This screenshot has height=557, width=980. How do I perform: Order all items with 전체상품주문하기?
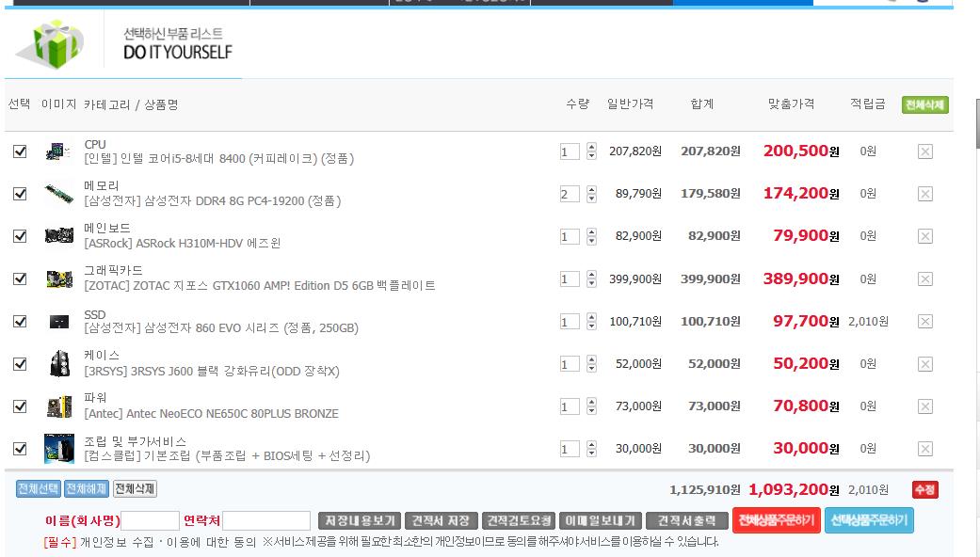[777, 521]
